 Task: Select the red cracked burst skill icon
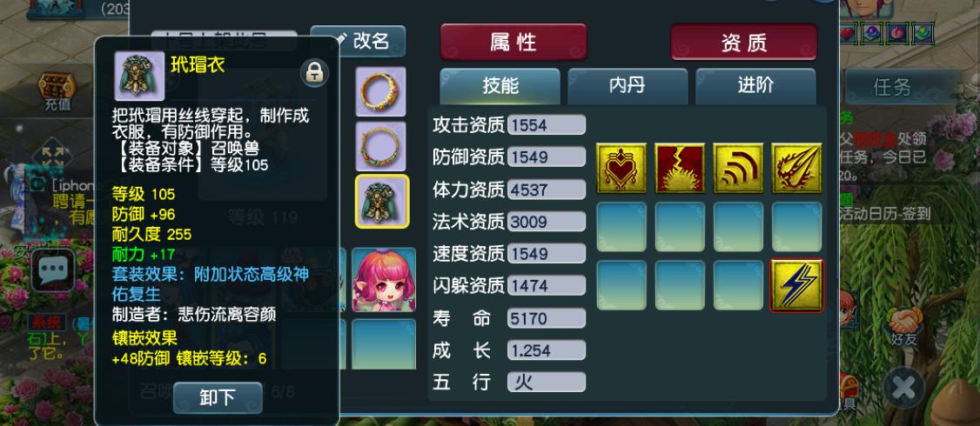(680, 168)
